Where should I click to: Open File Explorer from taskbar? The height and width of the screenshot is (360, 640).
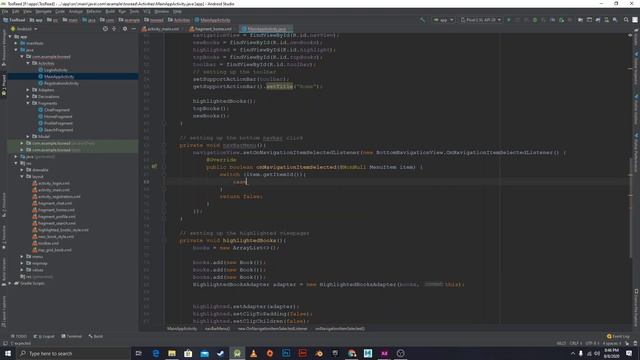(172, 353)
